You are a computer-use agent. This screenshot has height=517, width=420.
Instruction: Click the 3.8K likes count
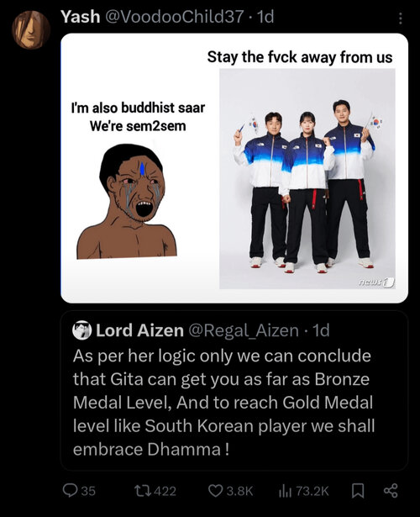(239, 491)
